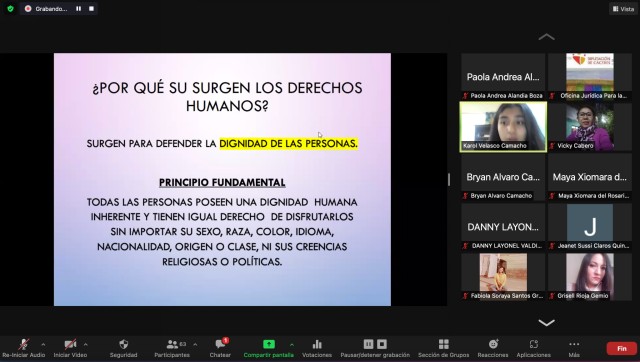The image size is (640, 362).
Task: Expand share screen options green arrow
Action: 291,344
